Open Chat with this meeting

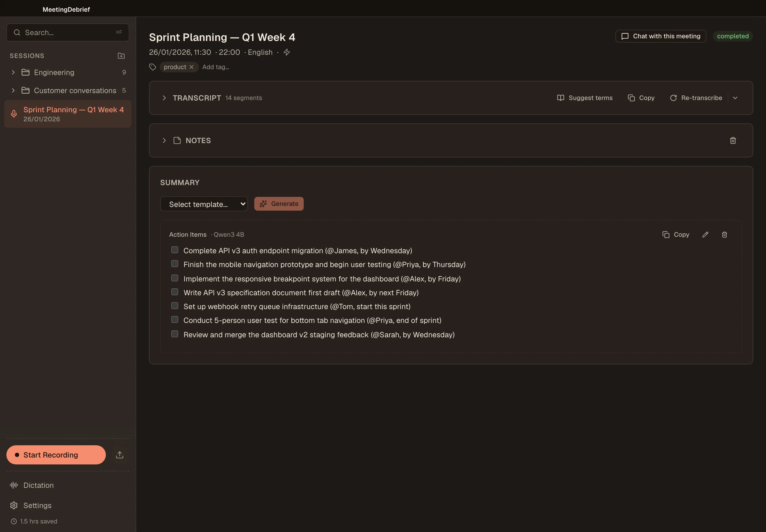click(661, 36)
